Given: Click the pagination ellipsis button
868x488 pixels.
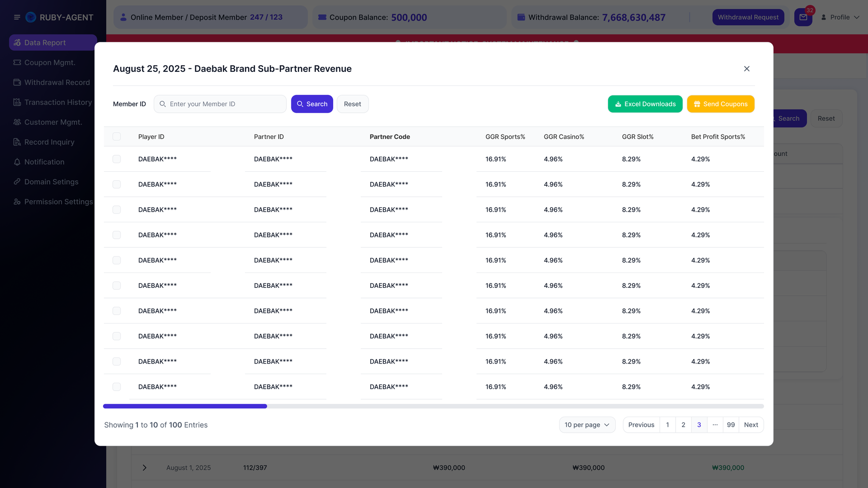Looking at the screenshot, I should click(x=715, y=425).
